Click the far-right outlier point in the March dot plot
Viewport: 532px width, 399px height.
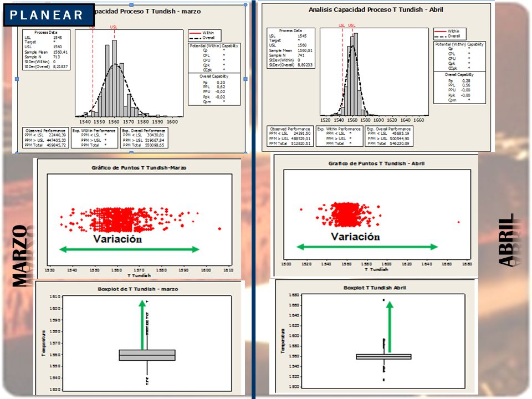click(x=219, y=229)
